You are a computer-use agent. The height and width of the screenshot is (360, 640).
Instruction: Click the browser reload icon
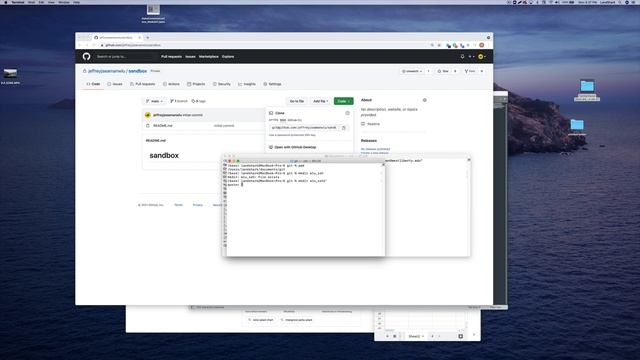point(94,45)
